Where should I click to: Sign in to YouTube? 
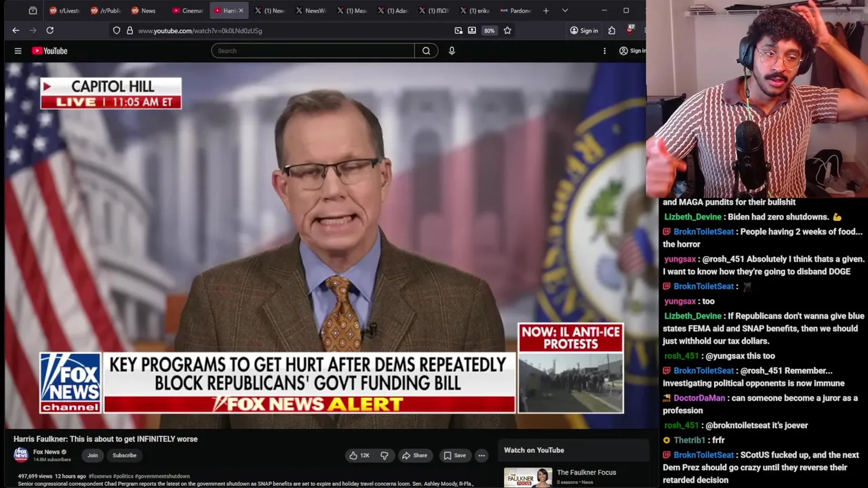click(632, 51)
